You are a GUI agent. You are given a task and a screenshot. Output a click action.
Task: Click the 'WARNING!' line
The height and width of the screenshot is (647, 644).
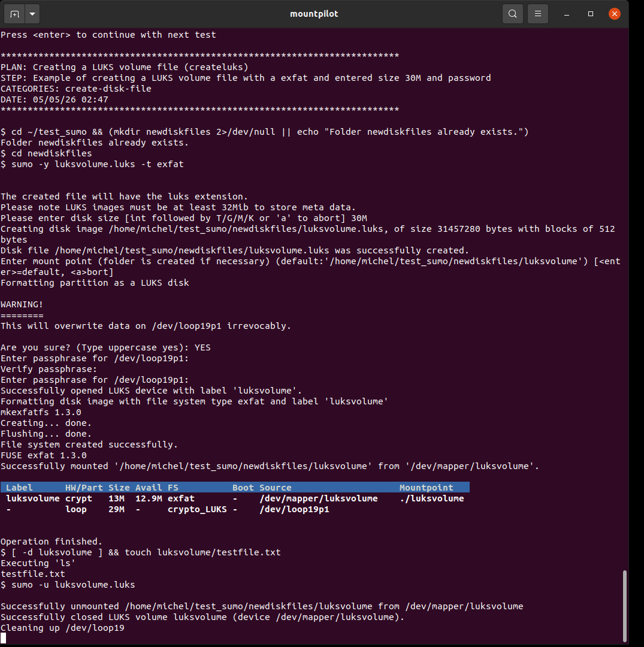point(22,304)
